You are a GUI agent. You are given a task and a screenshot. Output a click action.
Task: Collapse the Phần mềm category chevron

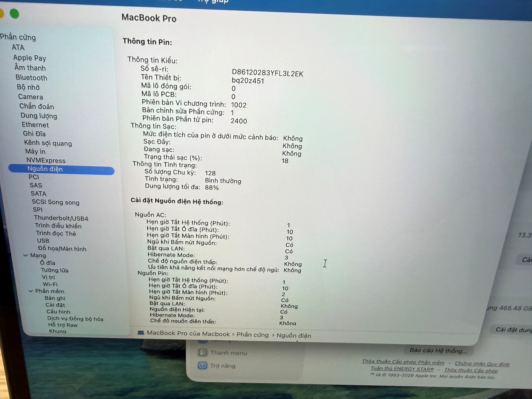30,291
